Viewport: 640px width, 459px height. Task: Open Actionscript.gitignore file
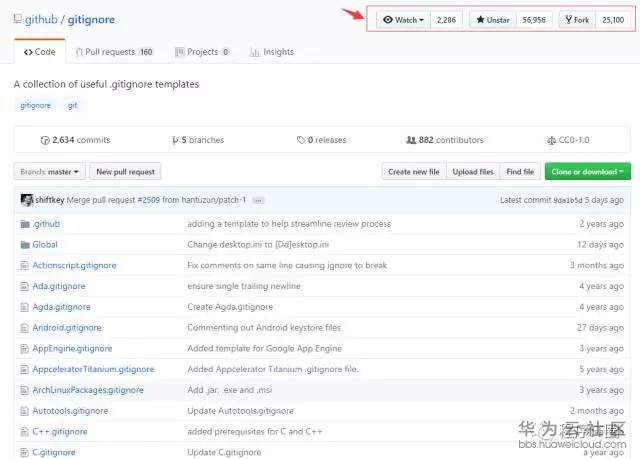click(x=74, y=266)
